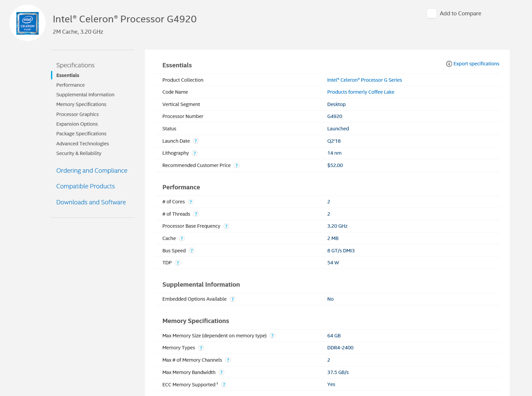This screenshot has width=532, height=396.
Task: Select Memory Specifications in the sidebar
Action: click(81, 104)
